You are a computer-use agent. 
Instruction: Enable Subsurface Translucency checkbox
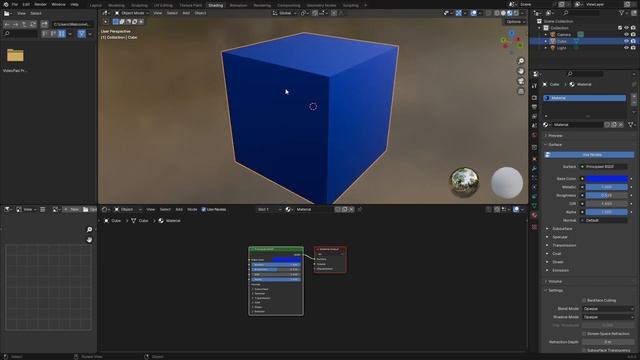pos(584,350)
